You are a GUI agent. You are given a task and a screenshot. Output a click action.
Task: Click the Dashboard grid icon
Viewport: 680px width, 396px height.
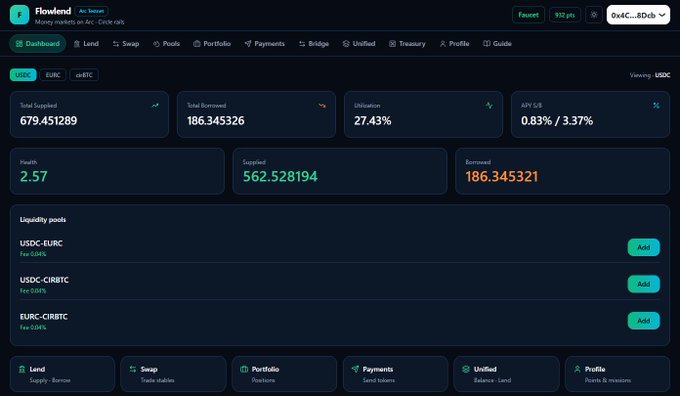pyautogui.click(x=19, y=43)
